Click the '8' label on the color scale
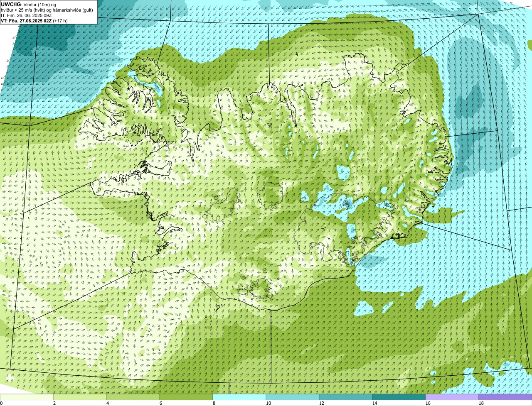532x406 pixels. click(x=214, y=403)
